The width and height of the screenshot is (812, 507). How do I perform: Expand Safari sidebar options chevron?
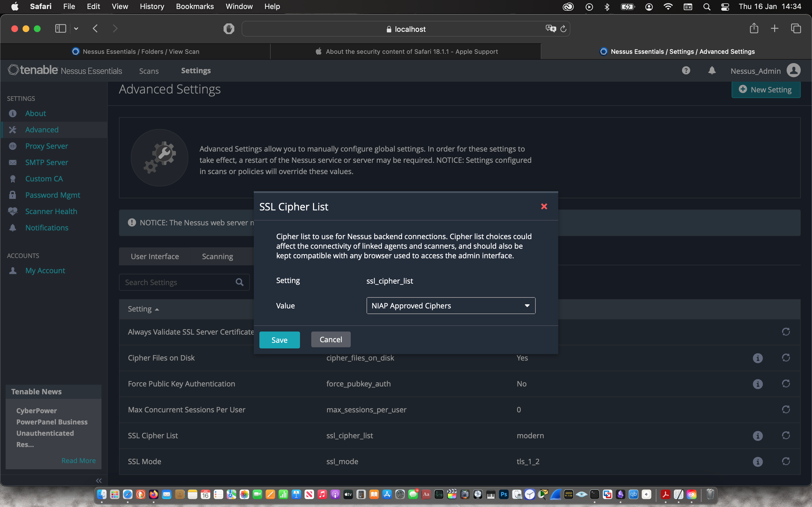[x=76, y=29]
